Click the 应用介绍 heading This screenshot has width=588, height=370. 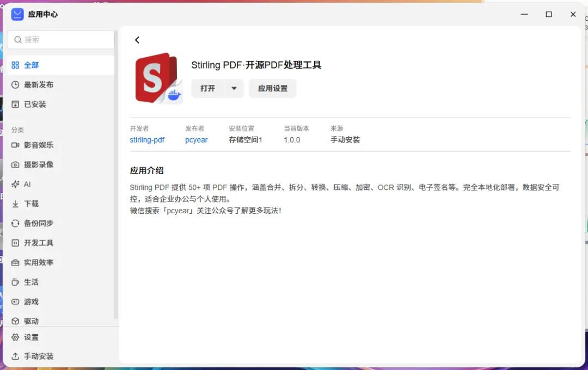coord(146,170)
